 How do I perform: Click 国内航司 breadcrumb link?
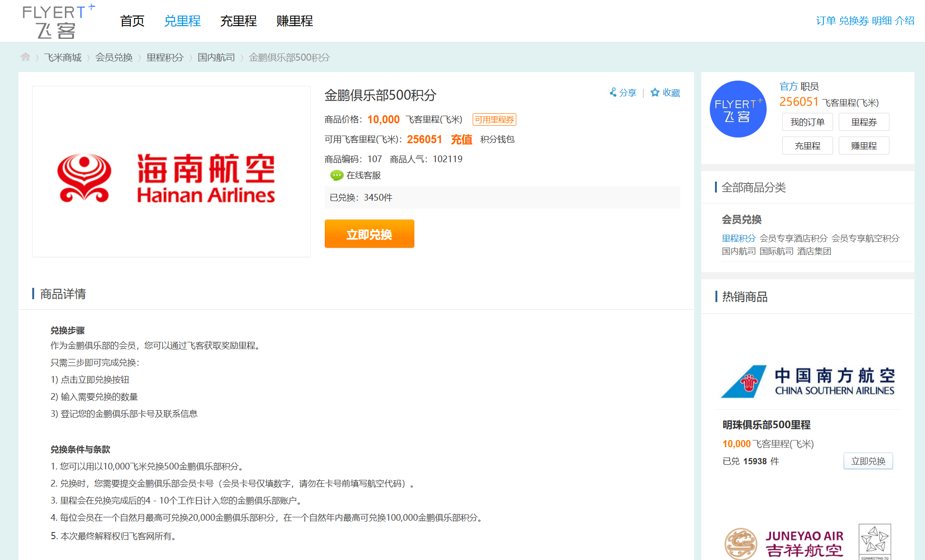pos(216,57)
